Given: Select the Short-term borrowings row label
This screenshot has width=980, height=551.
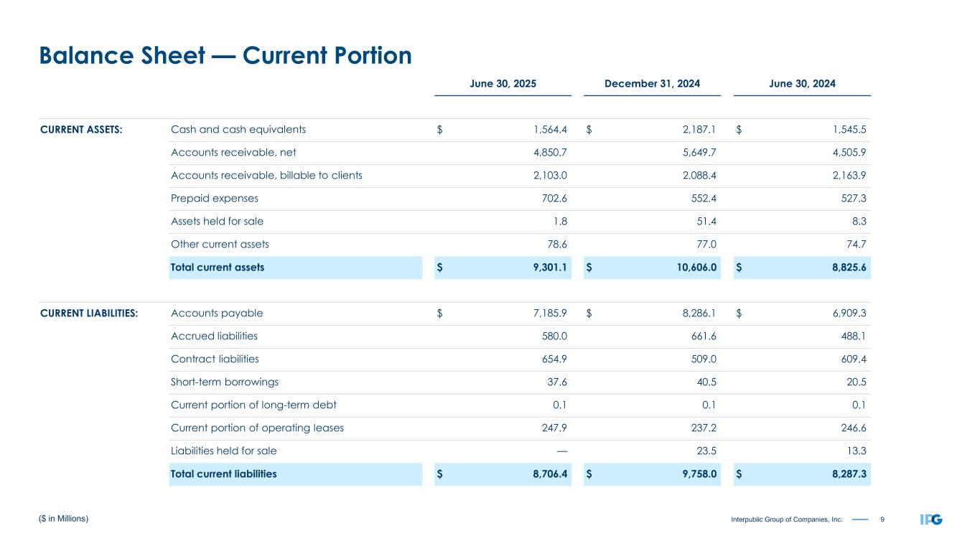Looking at the screenshot, I should point(225,382).
